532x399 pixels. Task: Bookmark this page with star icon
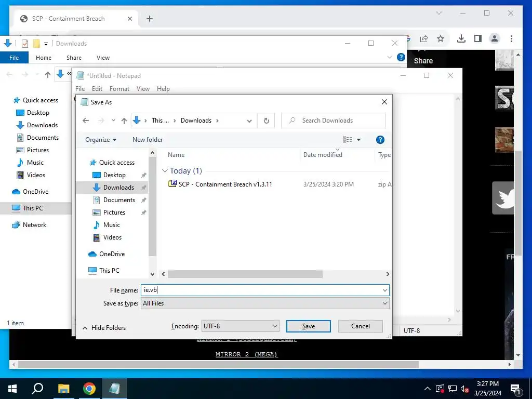click(441, 38)
